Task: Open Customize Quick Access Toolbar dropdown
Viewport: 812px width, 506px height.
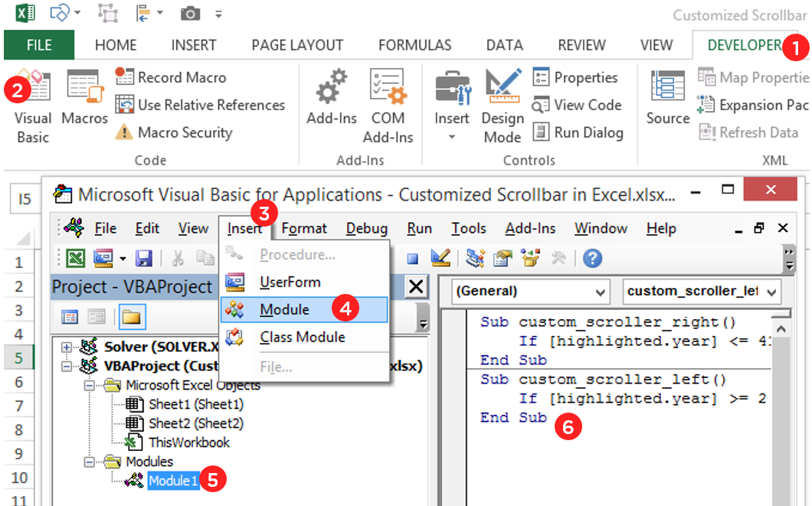Action: pyautogui.click(x=218, y=15)
